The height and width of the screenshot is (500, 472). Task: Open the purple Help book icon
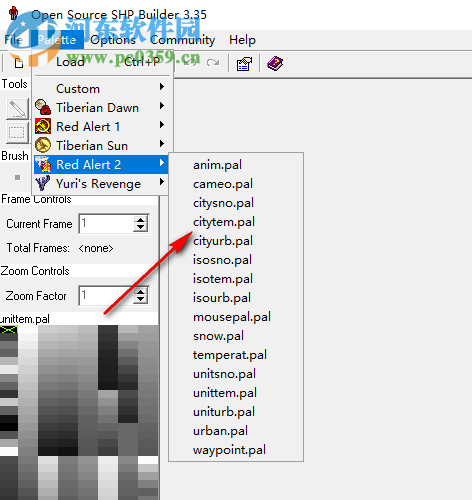(275, 63)
